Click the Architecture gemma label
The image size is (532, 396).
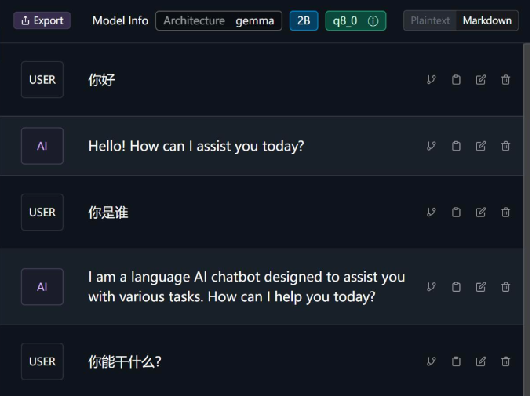218,20
